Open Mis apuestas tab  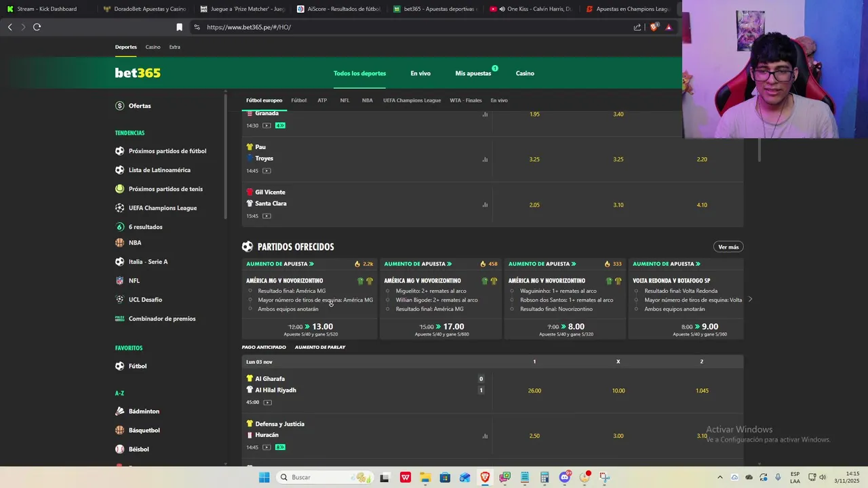[x=473, y=73]
